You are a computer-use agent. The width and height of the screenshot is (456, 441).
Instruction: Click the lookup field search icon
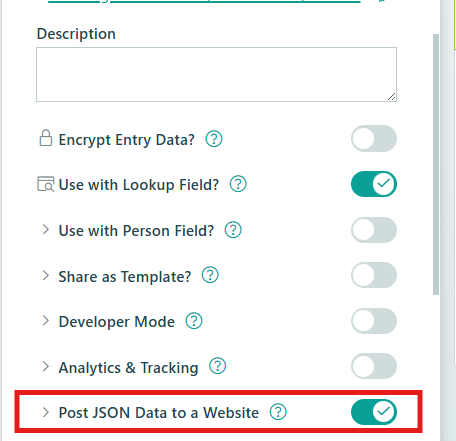pos(45,184)
